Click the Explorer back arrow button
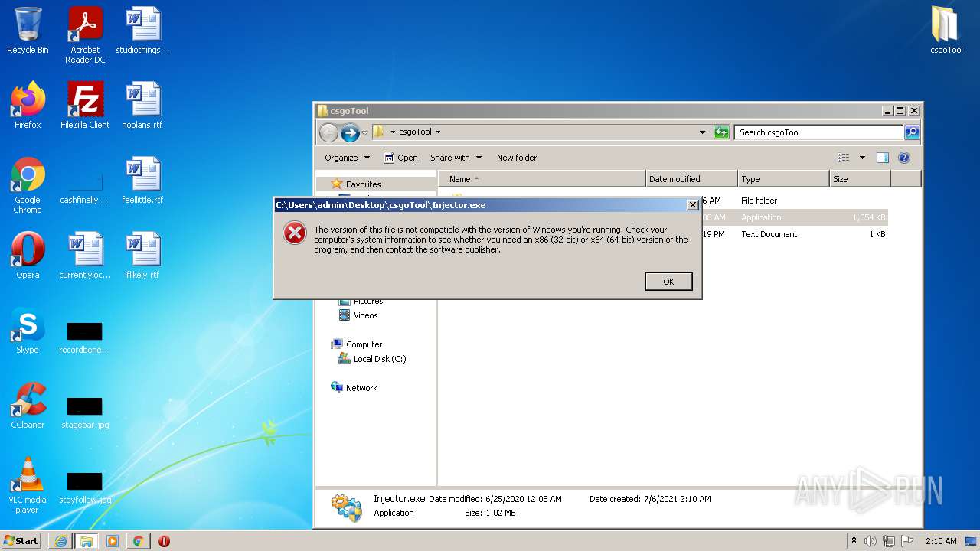Image resolution: width=980 pixels, height=551 pixels. 328,132
